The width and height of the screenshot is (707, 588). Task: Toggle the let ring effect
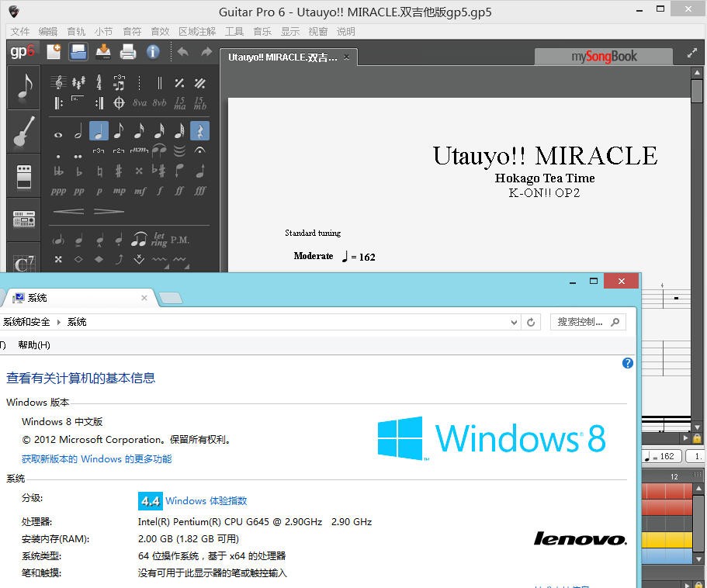tap(159, 239)
